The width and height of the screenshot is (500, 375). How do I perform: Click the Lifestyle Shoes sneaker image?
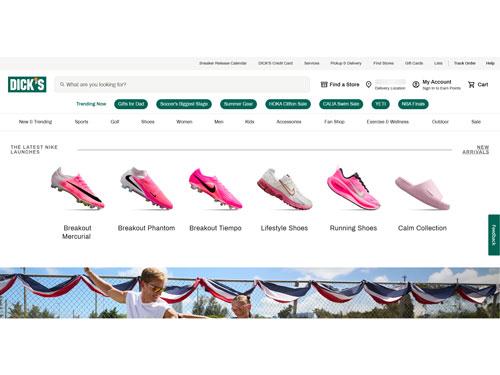(284, 189)
